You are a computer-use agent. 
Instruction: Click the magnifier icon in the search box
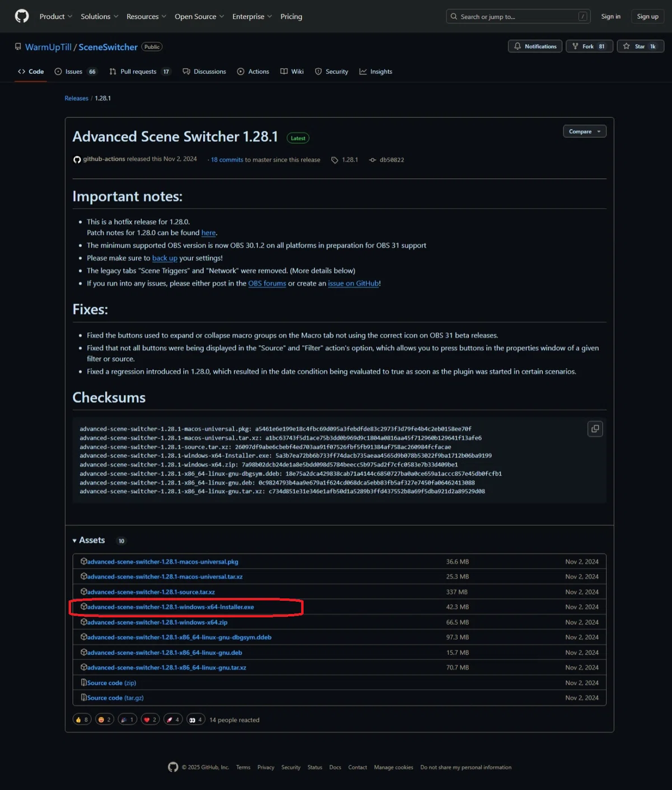click(x=454, y=17)
